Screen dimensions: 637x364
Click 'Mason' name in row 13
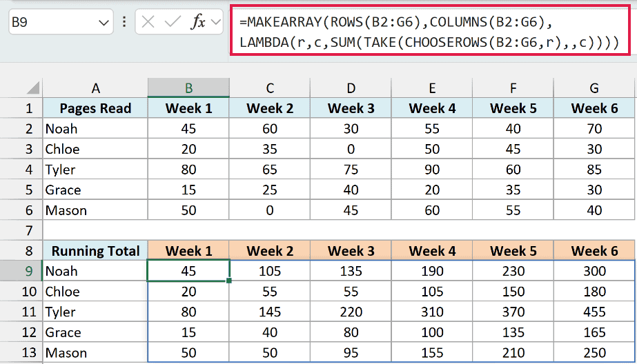66,353
